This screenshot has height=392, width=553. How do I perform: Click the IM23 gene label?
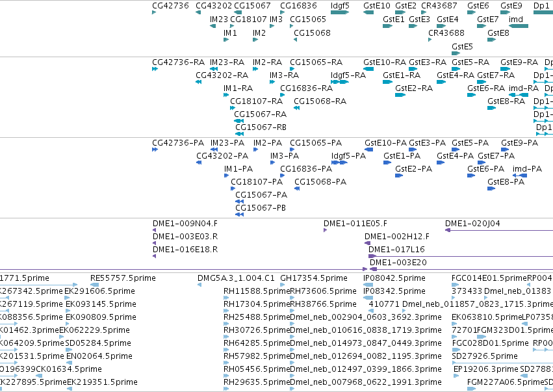[218, 20]
